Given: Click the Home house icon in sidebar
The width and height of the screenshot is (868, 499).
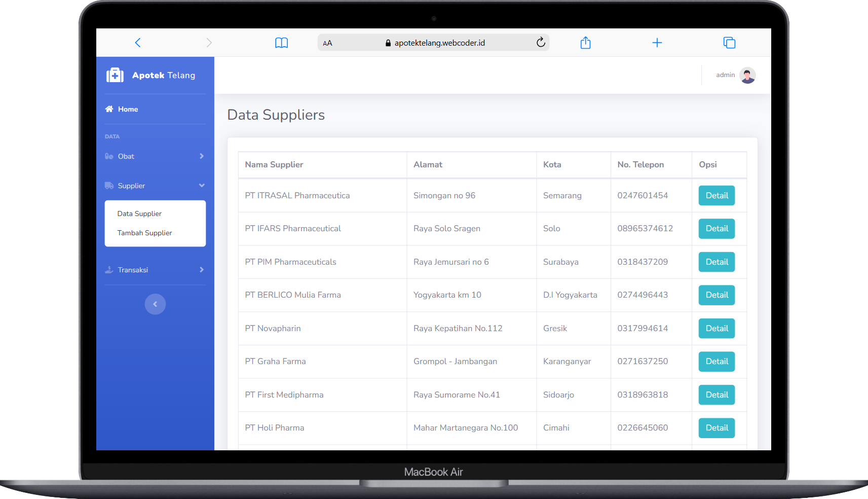Looking at the screenshot, I should [x=109, y=109].
